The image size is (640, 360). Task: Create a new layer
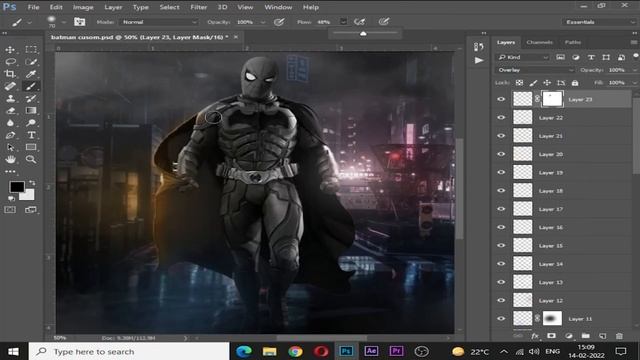click(x=602, y=336)
